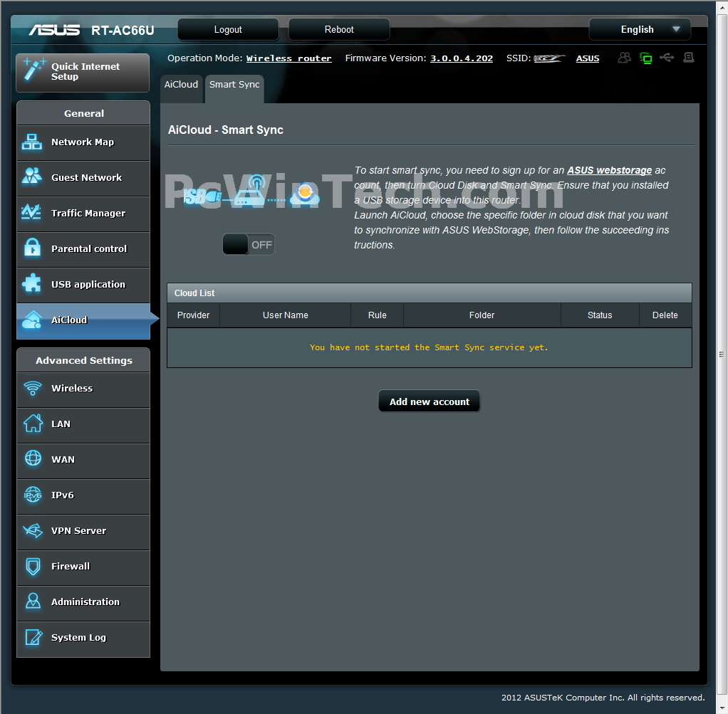The width and height of the screenshot is (728, 714).
Task: Go to the IPv6 settings menu
Action: click(x=83, y=496)
